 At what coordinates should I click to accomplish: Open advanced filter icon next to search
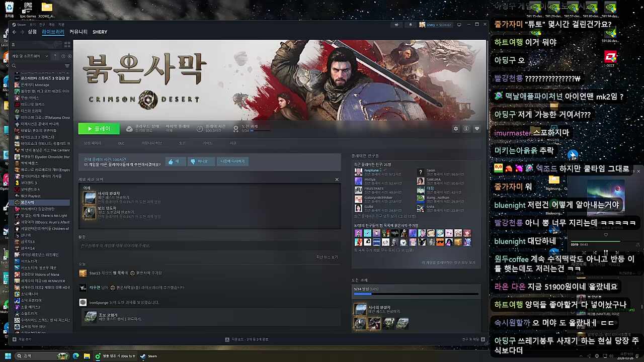[x=67, y=66]
